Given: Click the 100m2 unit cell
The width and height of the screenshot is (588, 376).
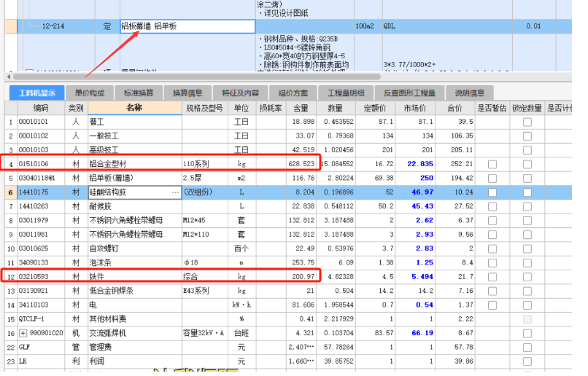Looking at the screenshot, I should pos(368,26).
